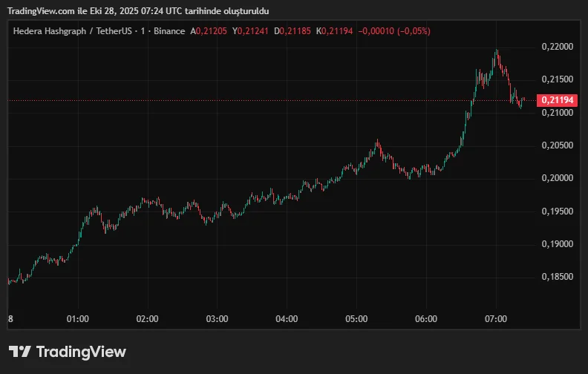Select the 05:00 time axis marker
The image size is (588, 374).
[356, 319]
